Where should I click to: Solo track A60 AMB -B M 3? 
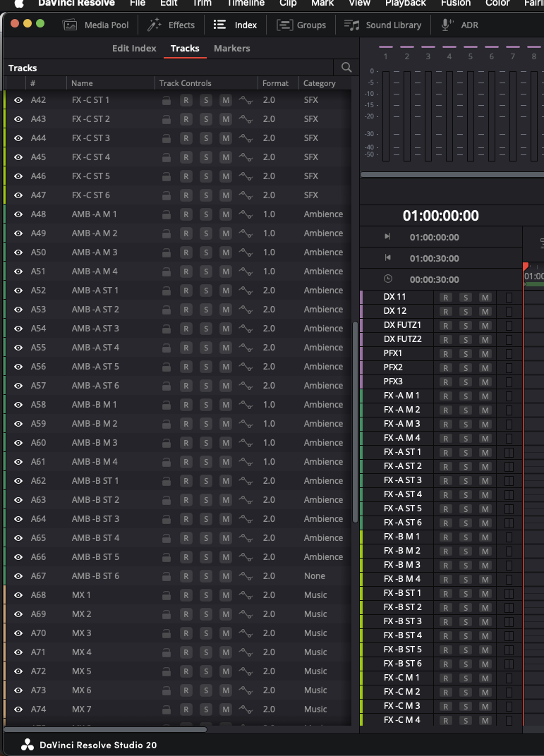(x=206, y=443)
